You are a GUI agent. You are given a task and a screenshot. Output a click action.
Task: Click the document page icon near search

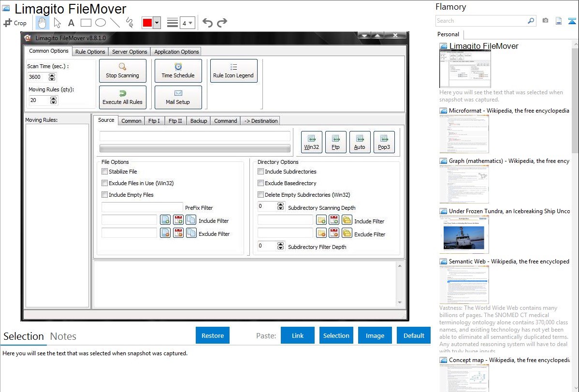[559, 21]
